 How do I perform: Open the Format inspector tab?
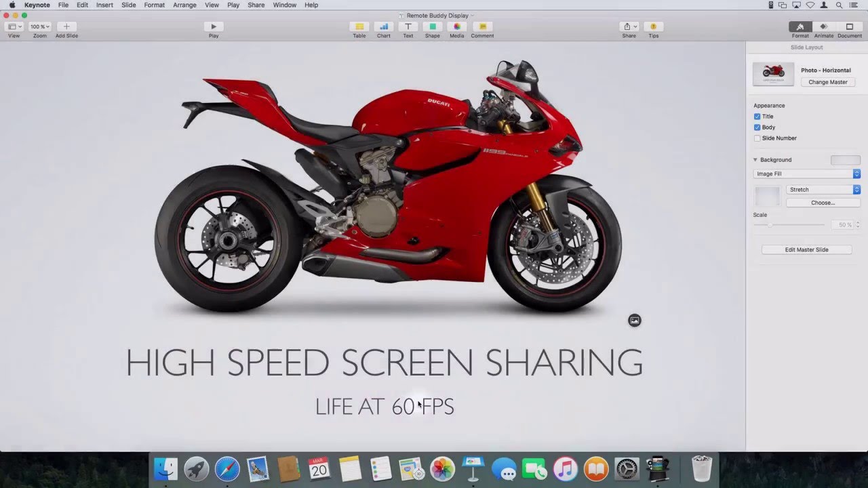(x=800, y=26)
